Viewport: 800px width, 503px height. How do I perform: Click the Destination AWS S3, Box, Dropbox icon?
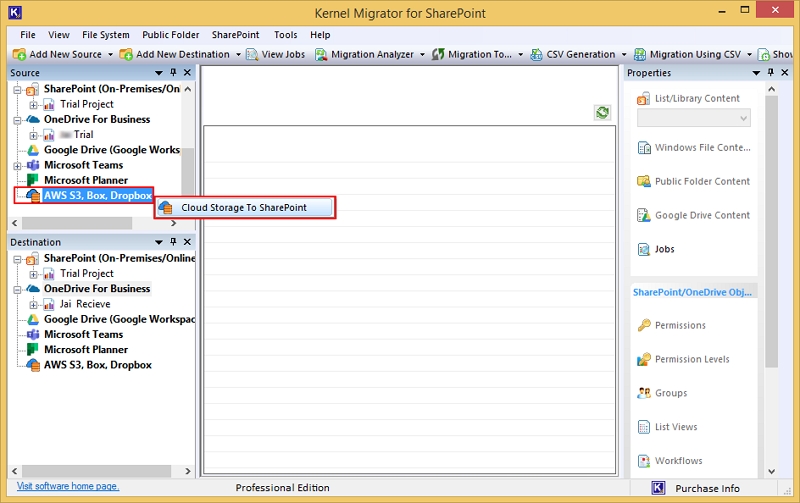(x=33, y=365)
